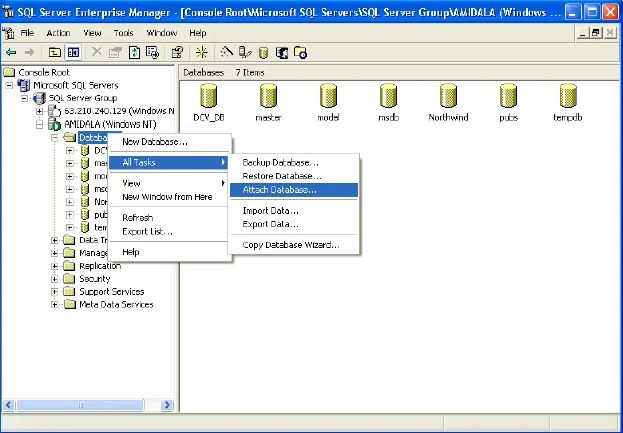Click the Forward arrow in the toolbar
This screenshot has width=623, height=433.
(29, 52)
